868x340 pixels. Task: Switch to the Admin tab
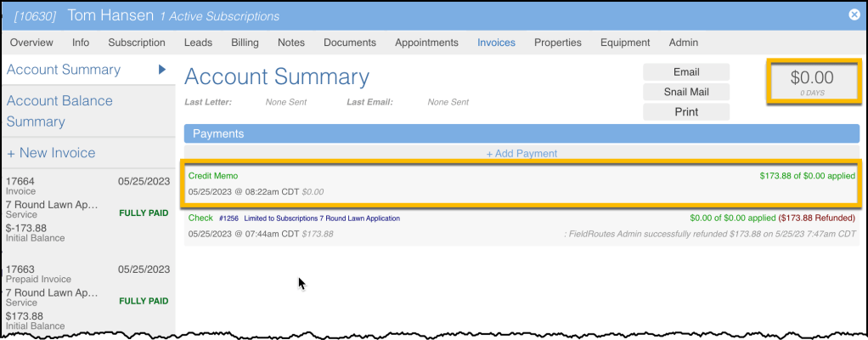683,42
